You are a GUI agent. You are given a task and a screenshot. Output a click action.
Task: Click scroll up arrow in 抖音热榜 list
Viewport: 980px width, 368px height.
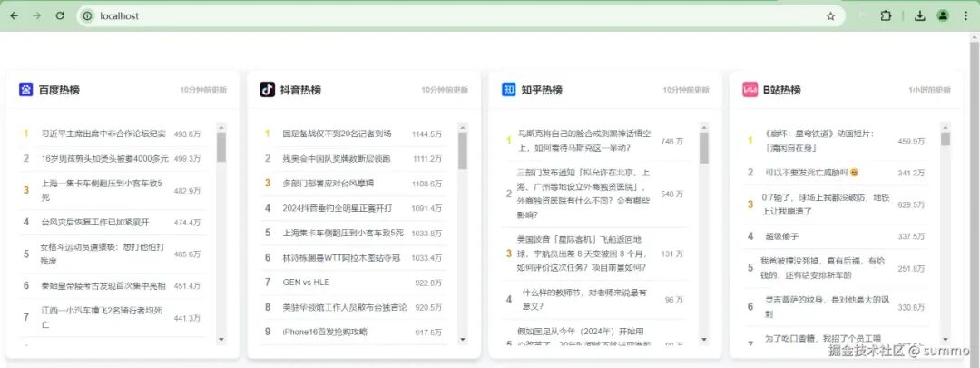[463, 127]
